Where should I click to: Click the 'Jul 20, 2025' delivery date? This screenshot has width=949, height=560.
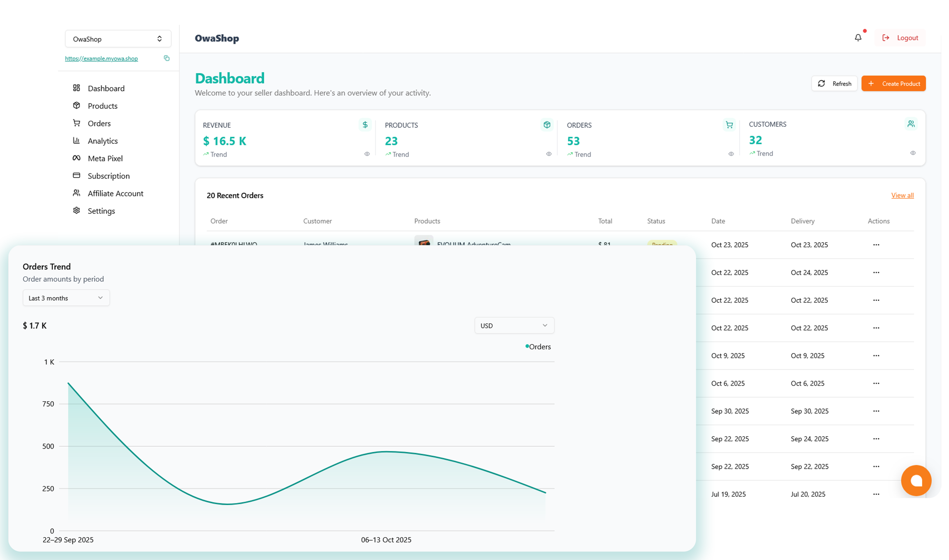[808, 494]
